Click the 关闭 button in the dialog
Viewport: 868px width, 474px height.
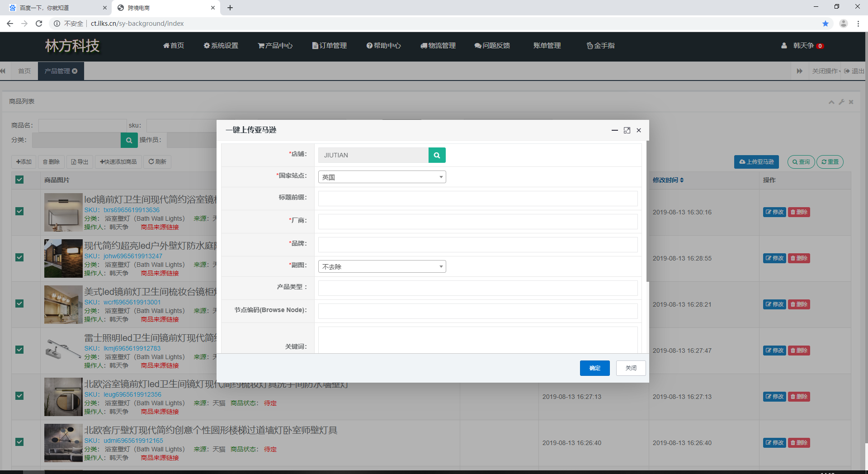[631, 368]
